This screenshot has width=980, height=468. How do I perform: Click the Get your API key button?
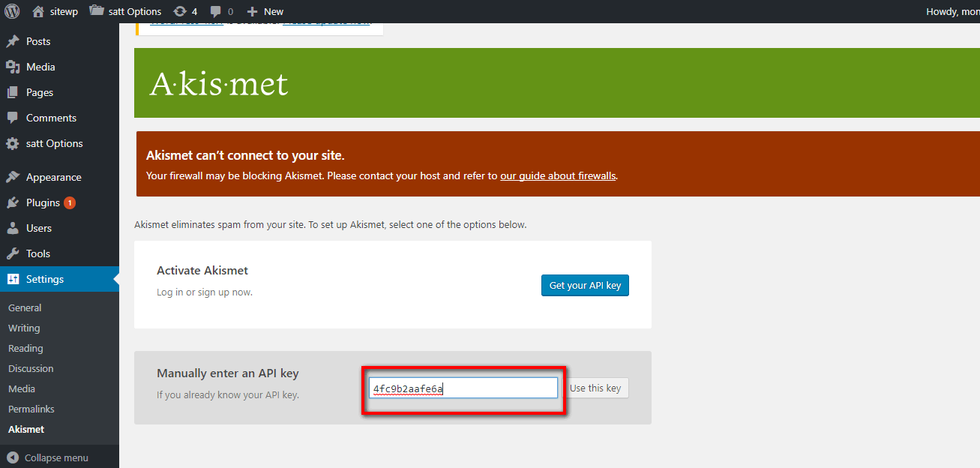(585, 285)
